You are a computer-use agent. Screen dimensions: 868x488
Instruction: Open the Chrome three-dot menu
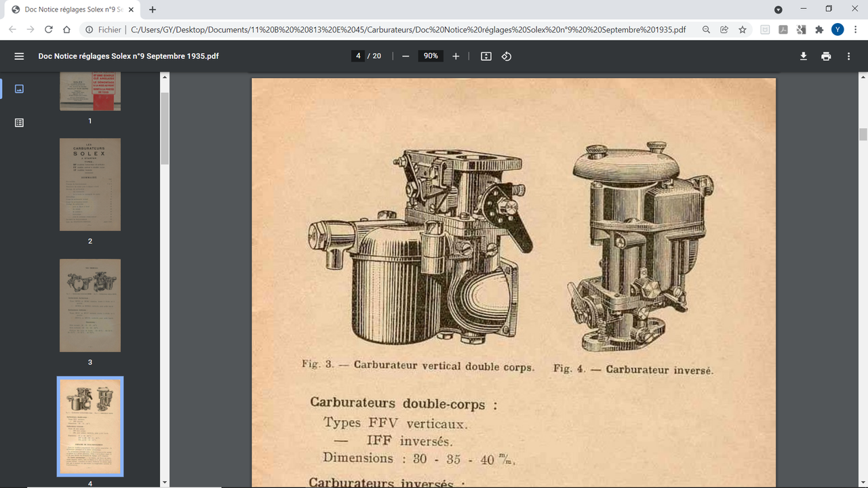coord(855,30)
